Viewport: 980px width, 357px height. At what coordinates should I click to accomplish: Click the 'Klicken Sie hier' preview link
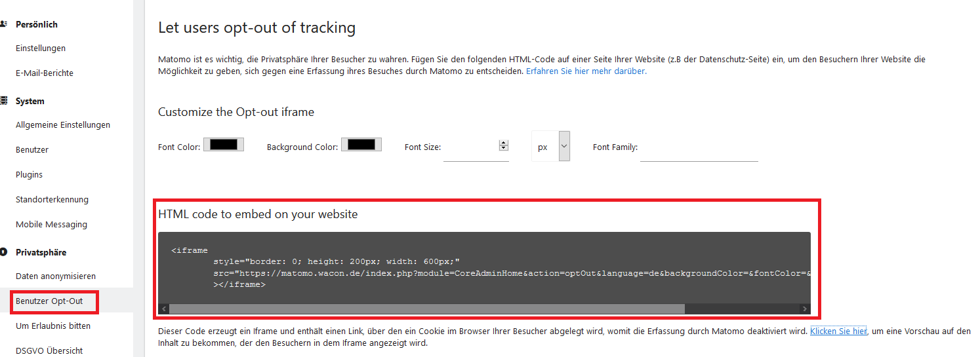[838, 331]
